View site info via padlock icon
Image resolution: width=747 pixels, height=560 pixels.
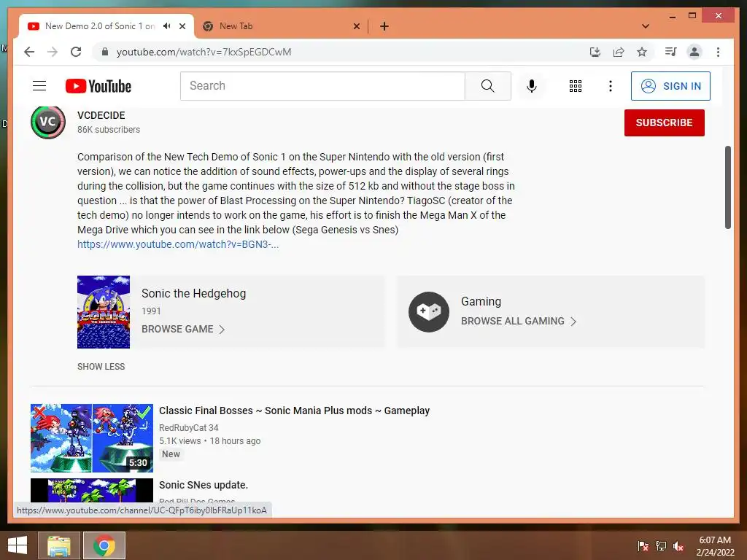point(105,52)
